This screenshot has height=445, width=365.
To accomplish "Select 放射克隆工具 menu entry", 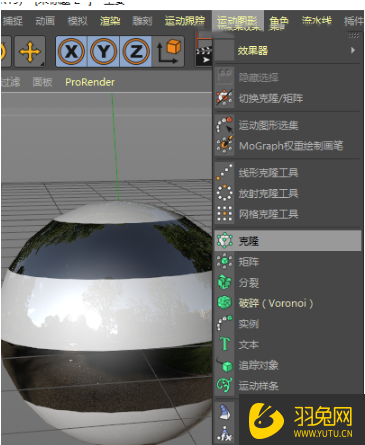I will click(288, 193).
